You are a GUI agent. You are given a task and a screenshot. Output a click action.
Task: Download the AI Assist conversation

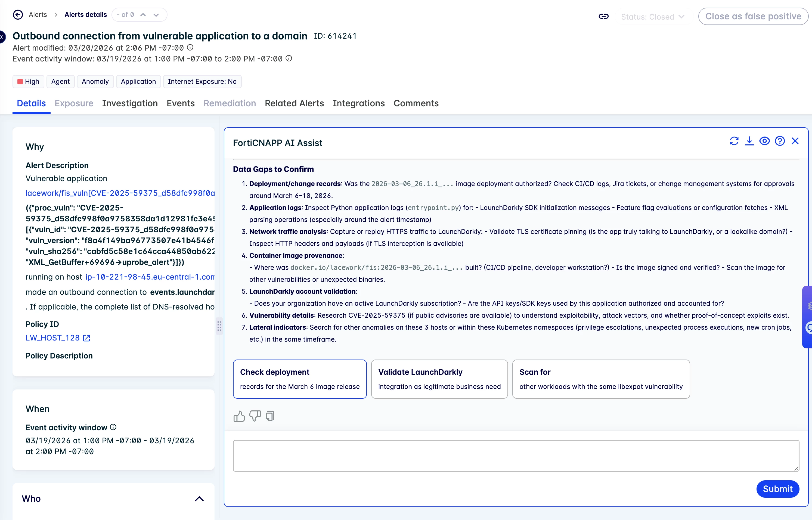tap(749, 141)
